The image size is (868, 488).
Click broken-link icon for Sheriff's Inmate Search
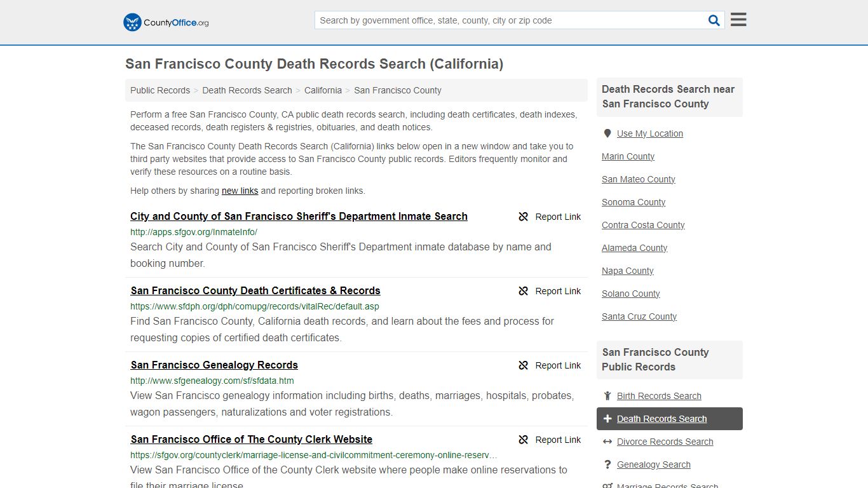[523, 217]
